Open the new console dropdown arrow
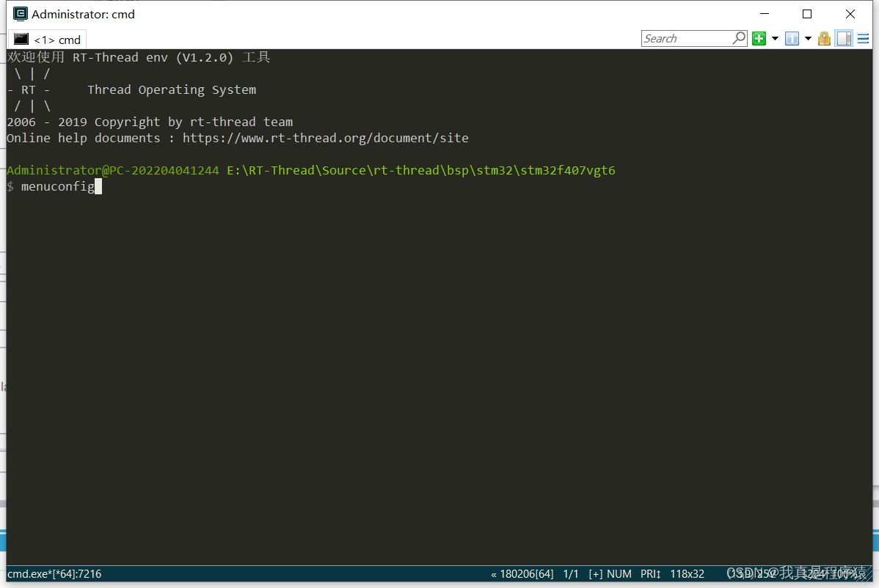 [x=776, y=39]
